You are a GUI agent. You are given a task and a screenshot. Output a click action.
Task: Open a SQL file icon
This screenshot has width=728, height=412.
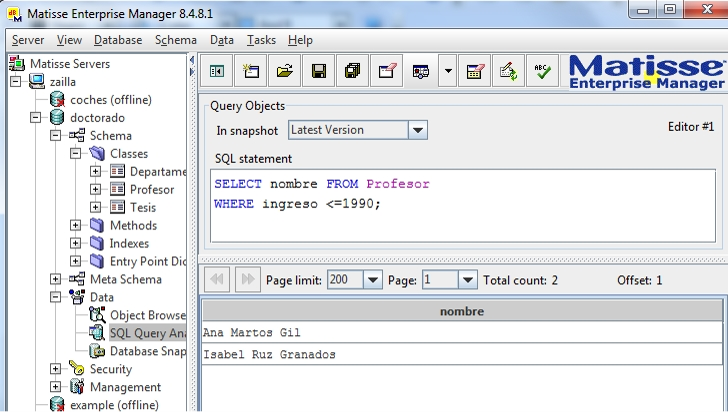pyautogui.click(x=285, y=71)
